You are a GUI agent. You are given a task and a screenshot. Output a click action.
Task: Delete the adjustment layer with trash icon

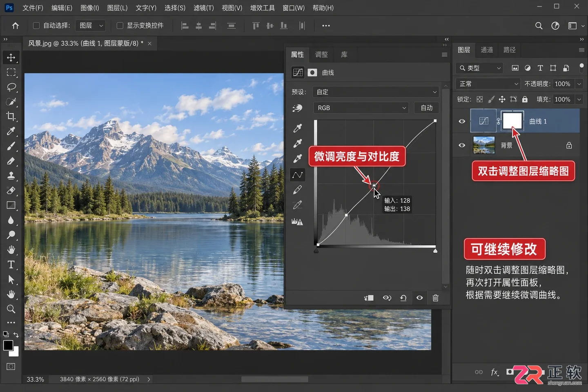click(x=436, y=298)
